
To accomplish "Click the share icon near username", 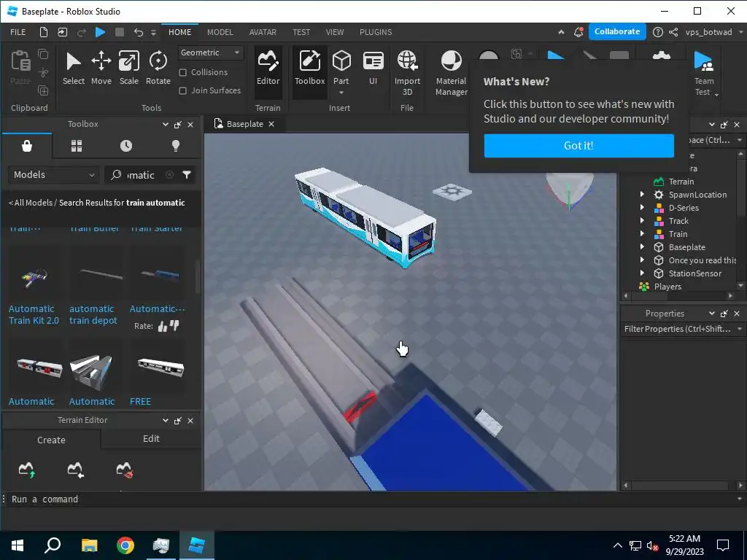I will click(x=673, y=32).
